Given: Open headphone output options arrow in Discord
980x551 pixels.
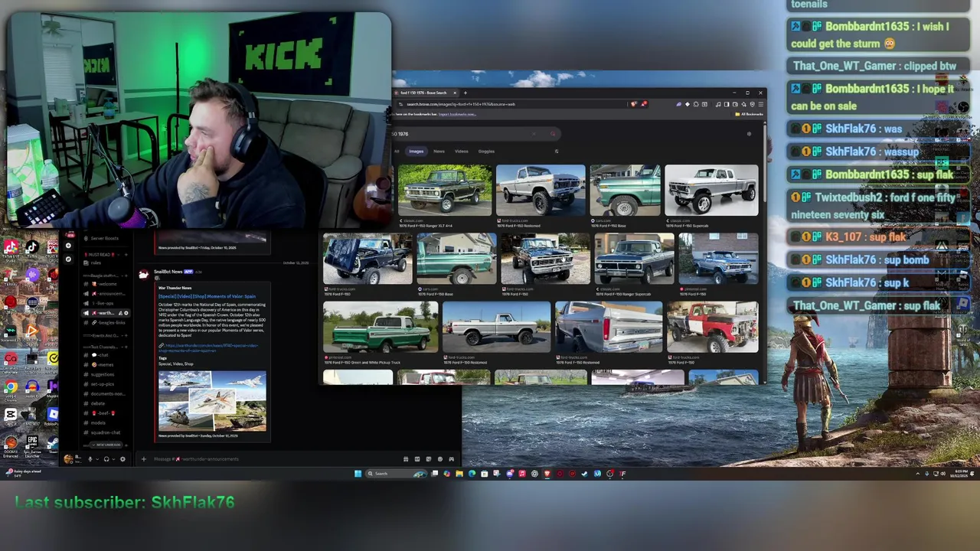Looking at the screenshot, I should pos(114,459).
